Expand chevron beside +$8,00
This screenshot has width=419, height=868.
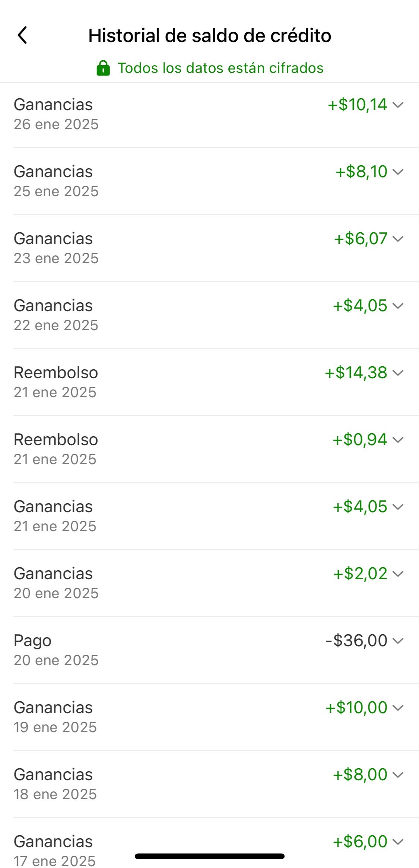pyautogui.click(x=398, y=775)
